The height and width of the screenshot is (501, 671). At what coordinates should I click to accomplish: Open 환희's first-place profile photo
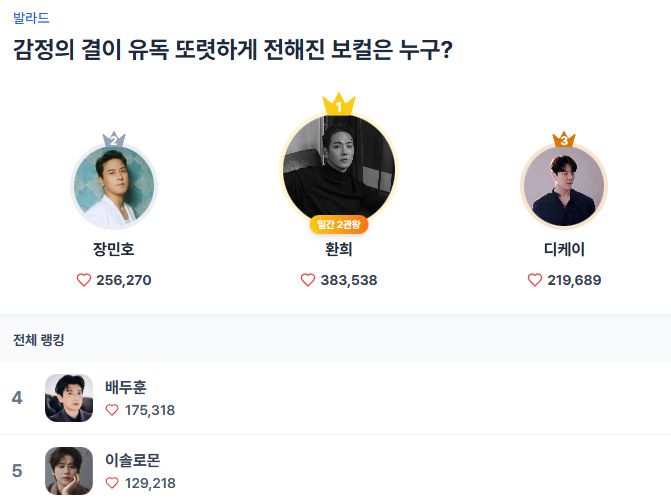[x=339, y=168]
